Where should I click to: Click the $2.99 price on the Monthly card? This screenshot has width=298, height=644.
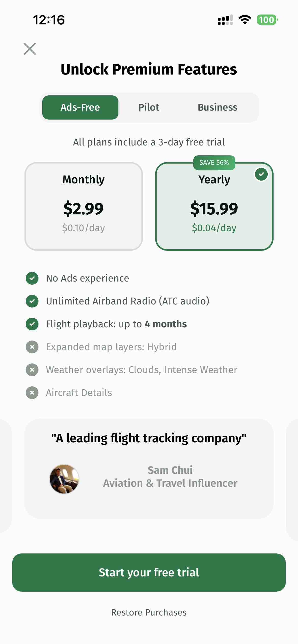[83, 209]
